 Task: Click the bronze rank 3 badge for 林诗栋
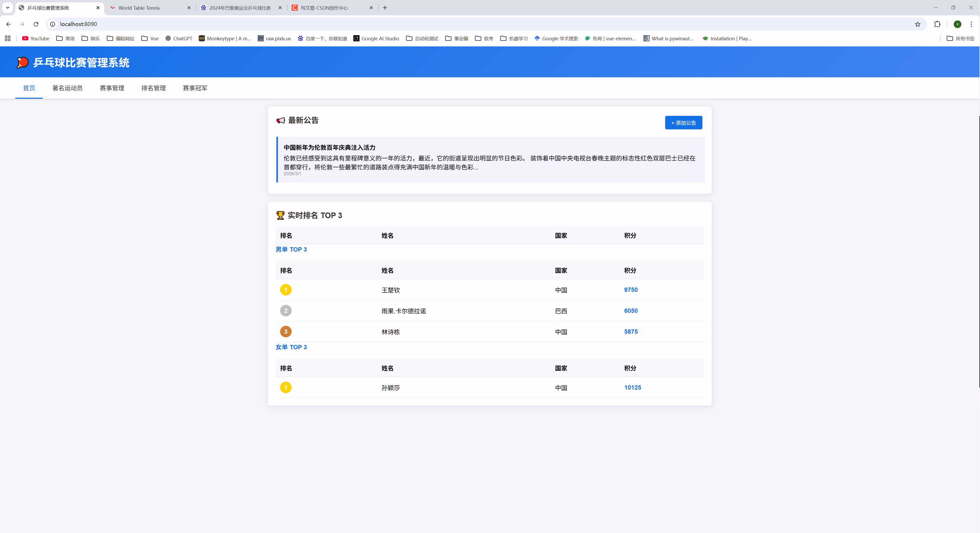coord(286,332)
